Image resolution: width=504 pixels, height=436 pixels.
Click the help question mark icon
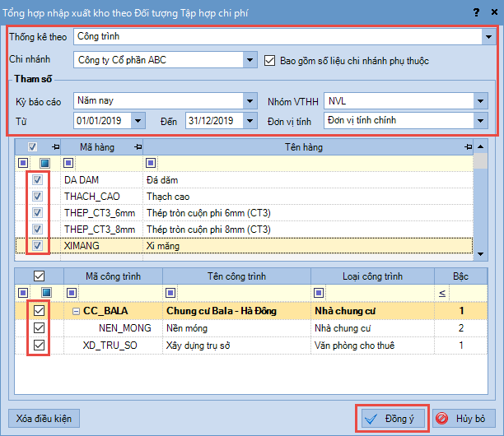tap(476, 12)
